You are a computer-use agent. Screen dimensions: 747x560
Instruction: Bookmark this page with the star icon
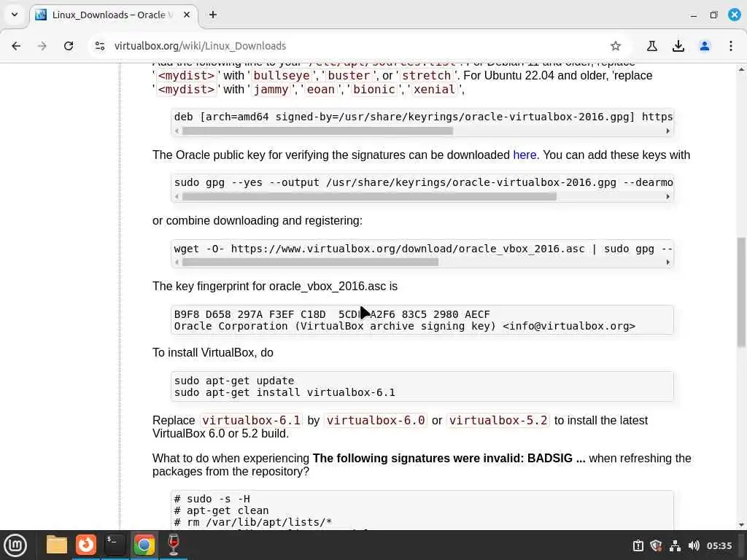(616, 46)
